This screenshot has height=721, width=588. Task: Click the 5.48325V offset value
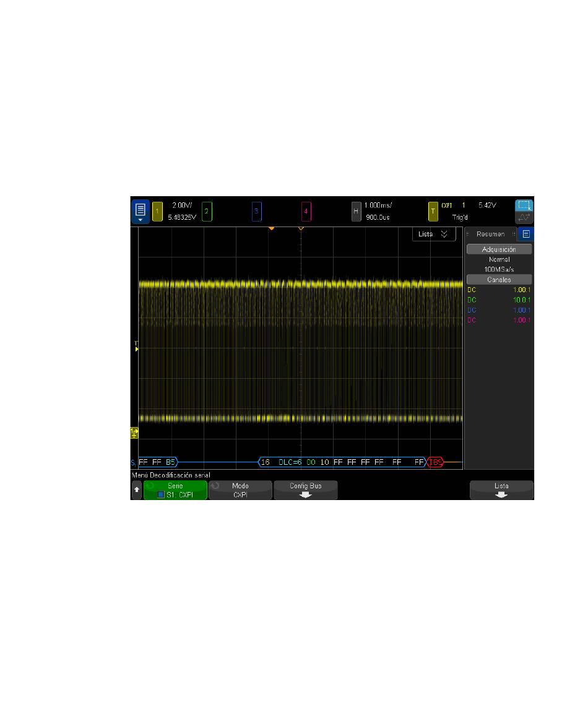(182, 217)
